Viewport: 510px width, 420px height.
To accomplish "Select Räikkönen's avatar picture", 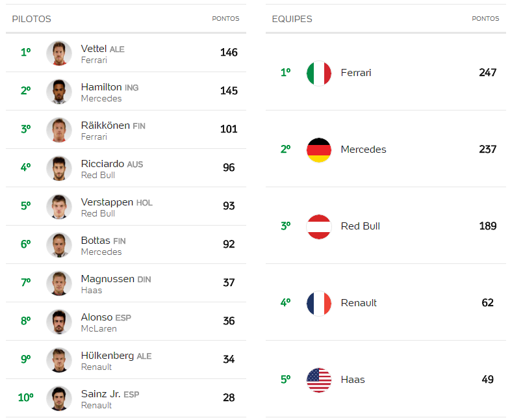I will (59, 130).
